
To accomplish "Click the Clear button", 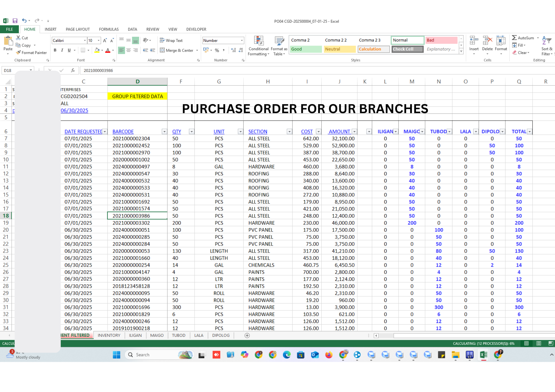I will click(x=521, y=52).
